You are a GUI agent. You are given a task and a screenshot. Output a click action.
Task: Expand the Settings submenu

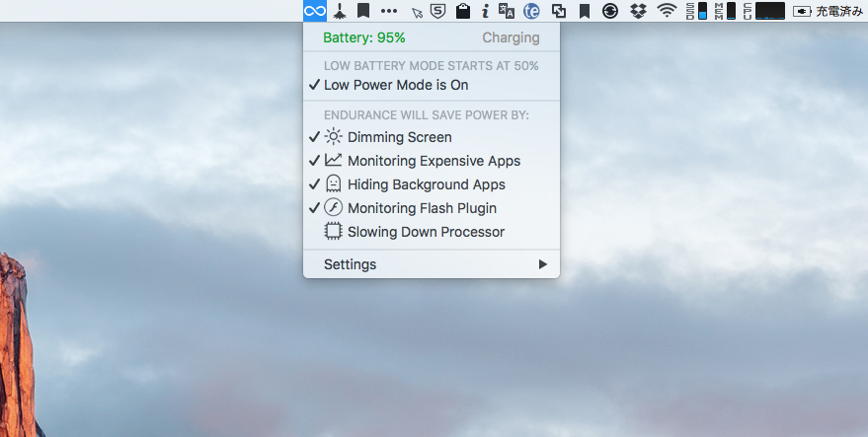click(432, 264)
